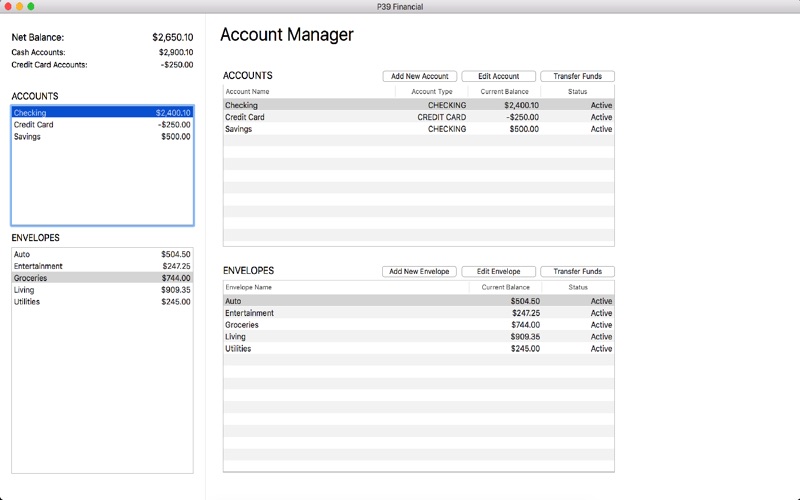Click the $247.25 balance in envelopes table
The height and width of the screenshot is (500, 800).
point(526,313)
